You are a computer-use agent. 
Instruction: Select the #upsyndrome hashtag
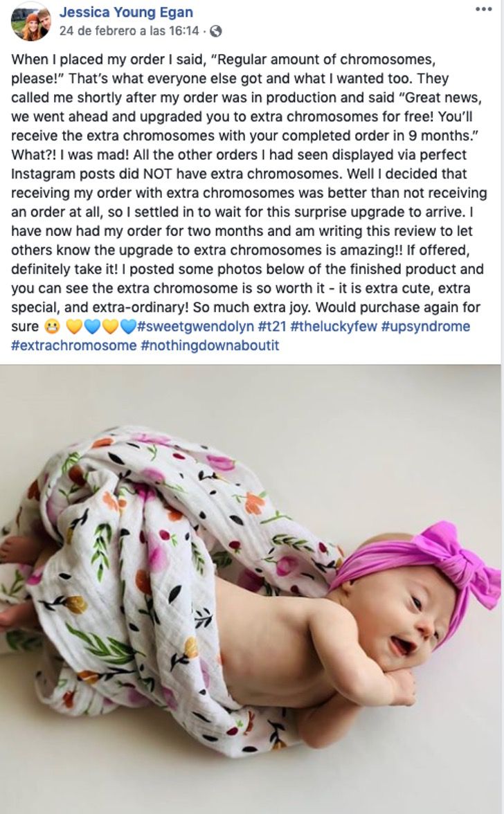(426, 327)
